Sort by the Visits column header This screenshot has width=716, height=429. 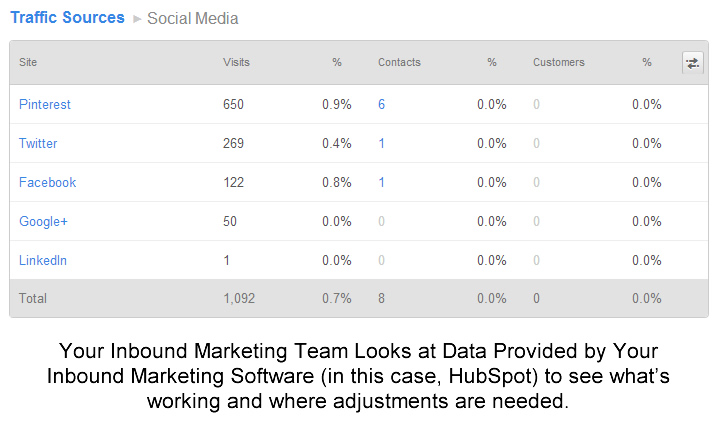(236, 62)
